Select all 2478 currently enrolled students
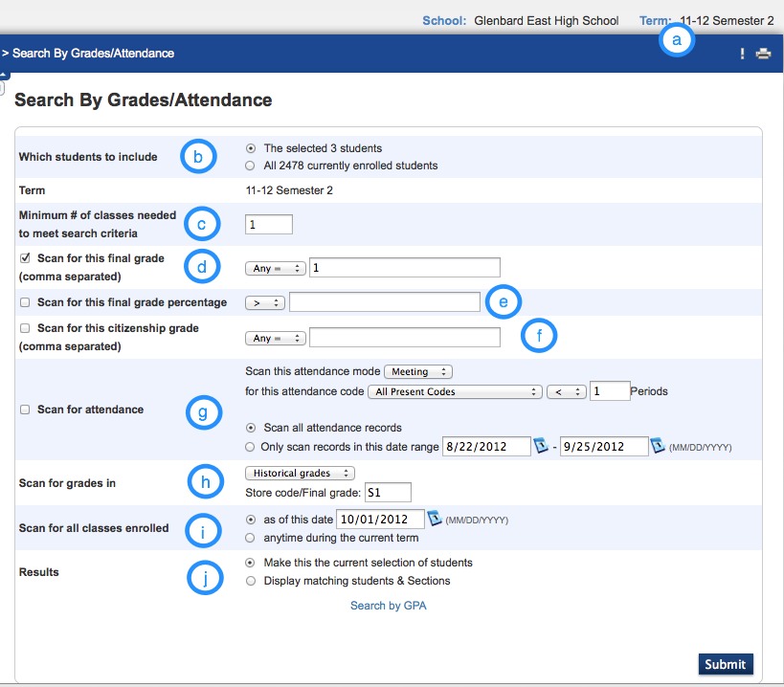This screenshot has width=784, height=687. pos(251,166)
